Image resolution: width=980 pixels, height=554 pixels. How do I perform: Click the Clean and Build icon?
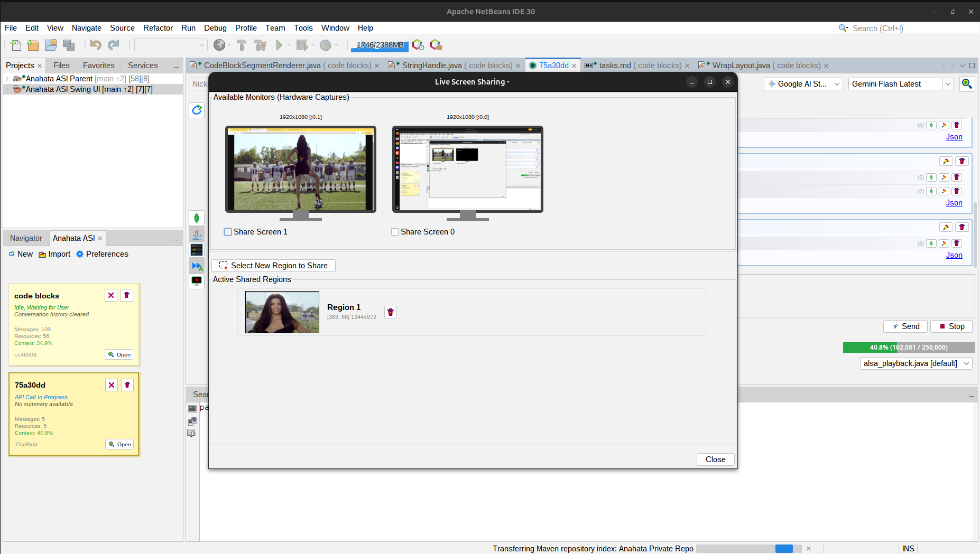pyautogui.click(x=260, y=45)
